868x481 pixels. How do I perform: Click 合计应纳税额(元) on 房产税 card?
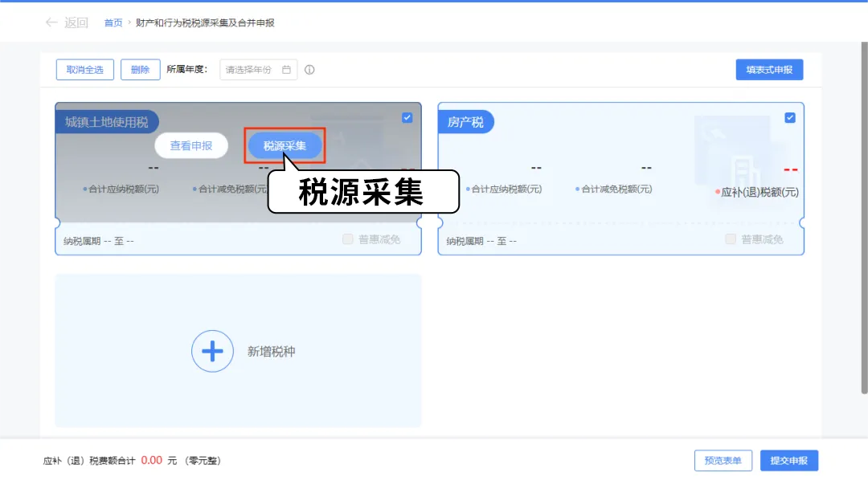pyautogui.click(x=506, y=189)
